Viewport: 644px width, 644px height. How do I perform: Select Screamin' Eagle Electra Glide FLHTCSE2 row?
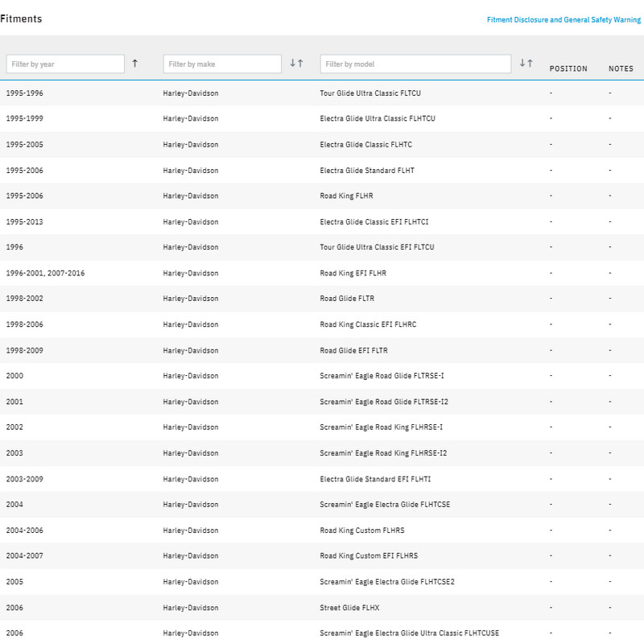(387, 582)
